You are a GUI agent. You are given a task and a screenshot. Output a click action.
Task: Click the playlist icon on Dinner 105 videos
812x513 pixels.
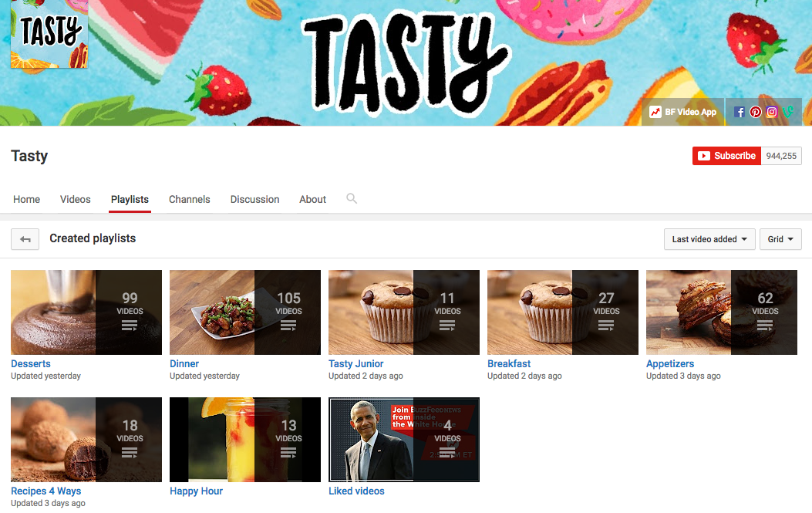click(x=288, y=326)
